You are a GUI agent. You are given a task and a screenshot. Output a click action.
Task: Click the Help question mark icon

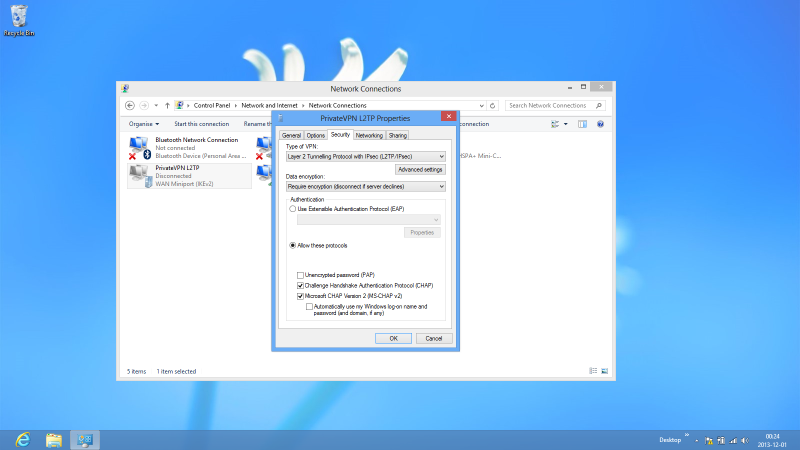(600, 124)
